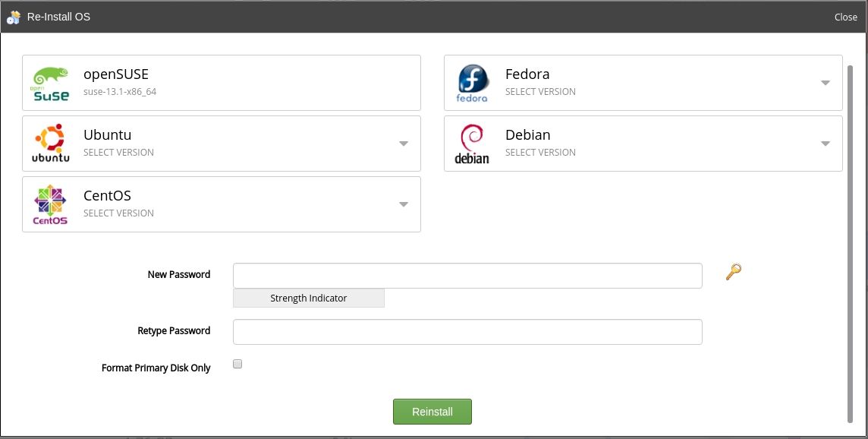The image size is (868, 439).
Task: Open the CentOS version dropdown arrow
Action: click(x=404, y=204)
